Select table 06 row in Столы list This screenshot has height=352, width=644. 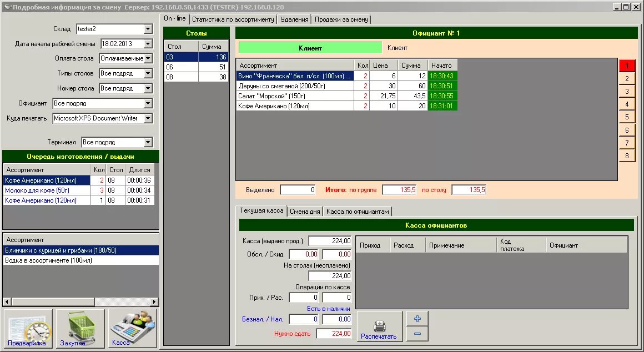pyautogui.click(x=197, y=67)
